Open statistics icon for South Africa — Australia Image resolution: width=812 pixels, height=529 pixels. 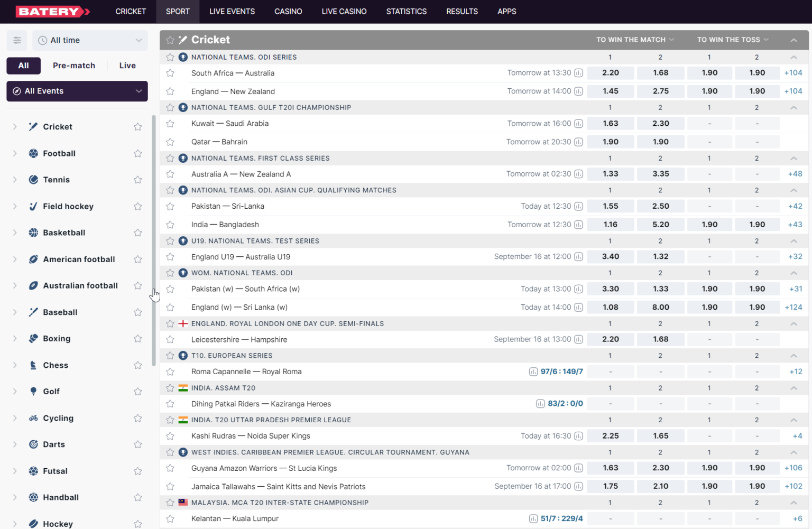coord(578,73)
